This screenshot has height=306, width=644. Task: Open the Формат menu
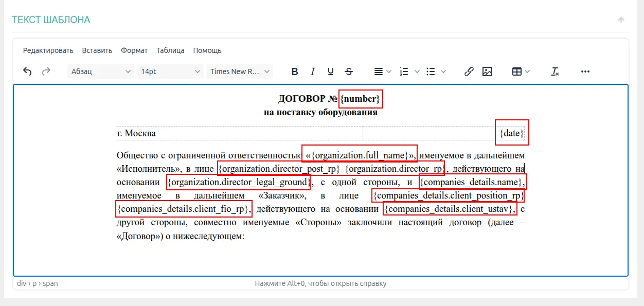click(x=134, y=50)
